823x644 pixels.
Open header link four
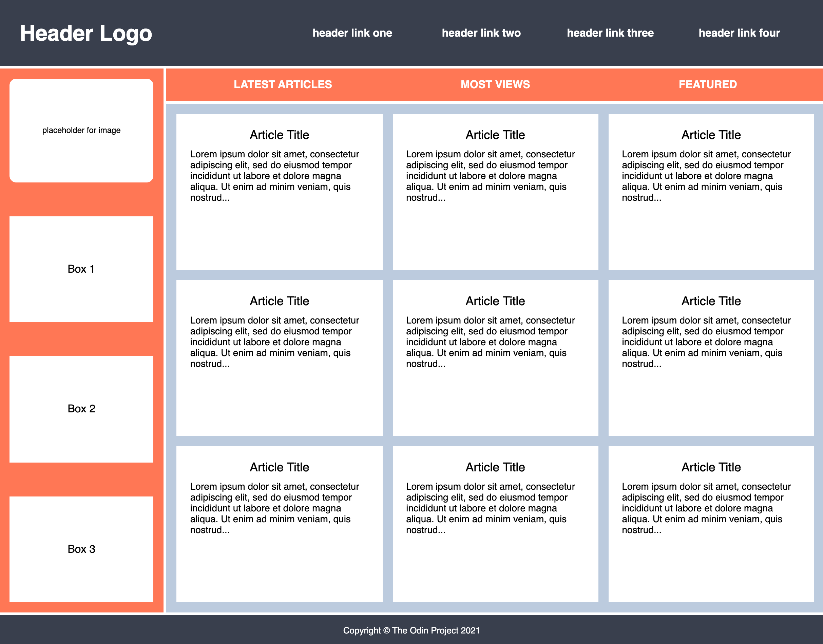click(x=739, y=33)
